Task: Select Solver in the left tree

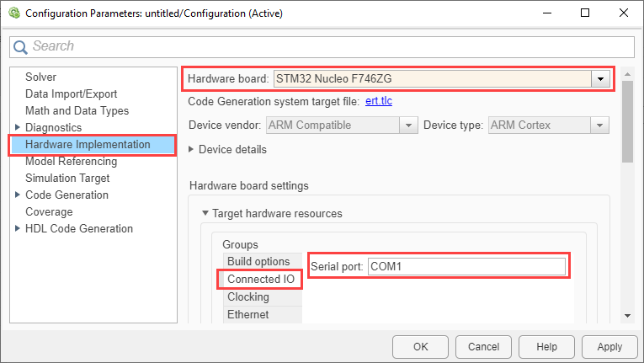Action: (40, 77)
